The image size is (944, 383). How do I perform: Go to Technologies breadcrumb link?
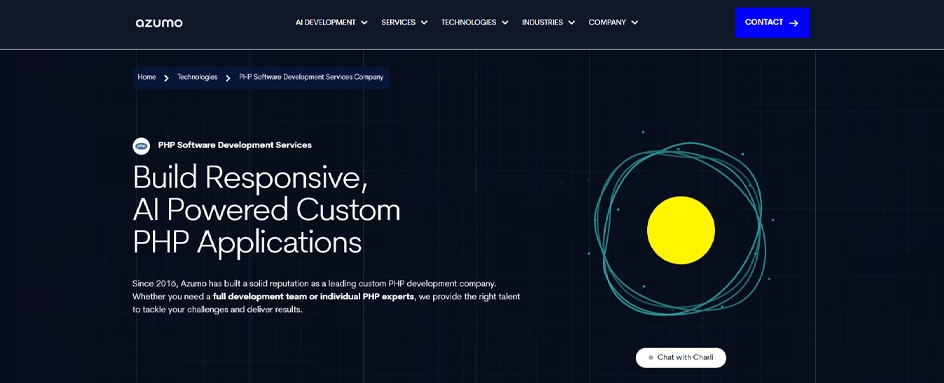point(197,78)
